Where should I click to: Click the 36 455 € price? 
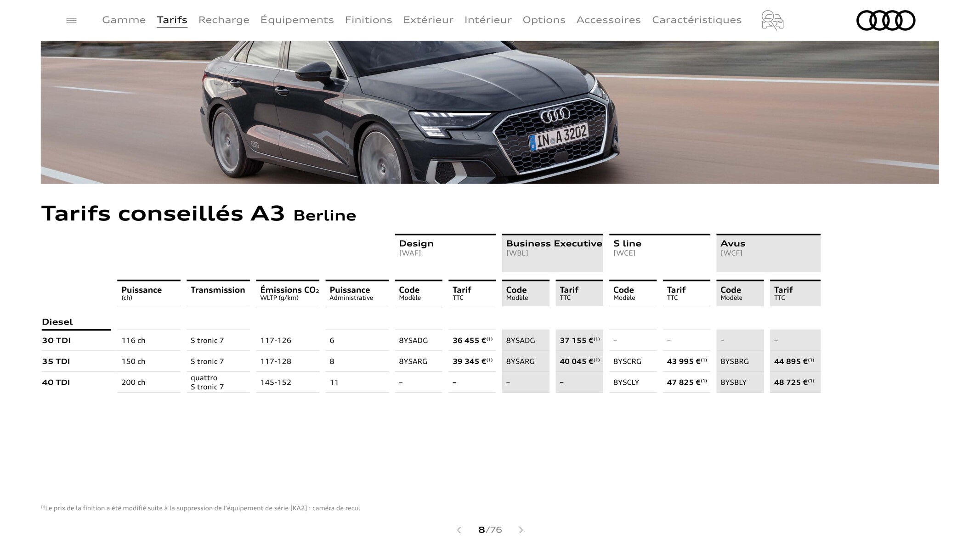click(472, 340)
